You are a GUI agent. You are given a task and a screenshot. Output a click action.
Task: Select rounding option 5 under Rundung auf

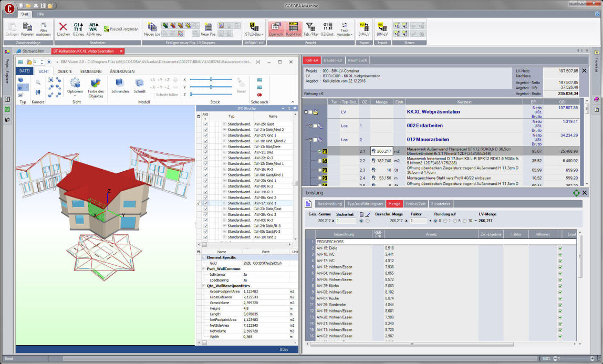455,221
